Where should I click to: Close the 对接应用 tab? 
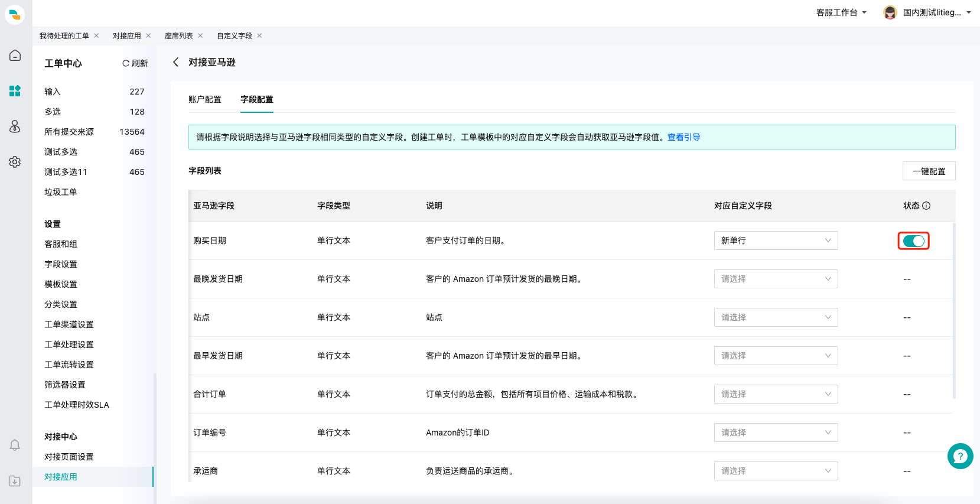(x=148, y=35)
